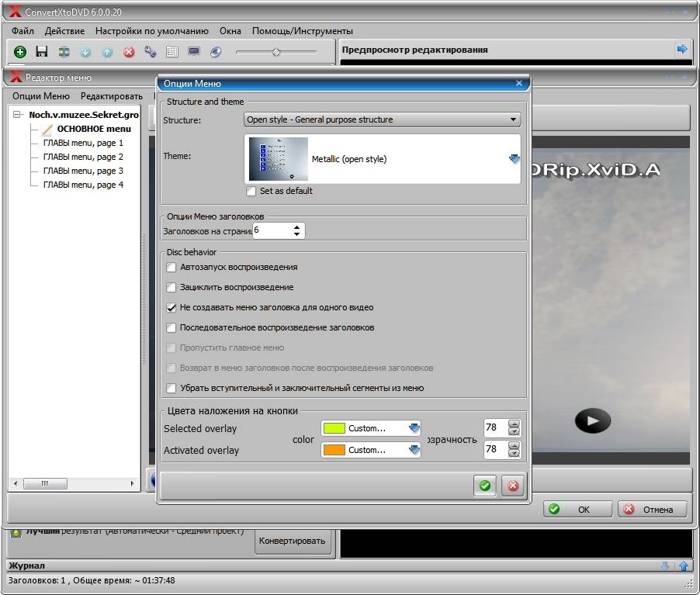This screenshot has width=700, height=595.
Task: Enable Последовательное воспроизведение заголовков checkbox
Action: pyautogui.click(x=171, y=327)
